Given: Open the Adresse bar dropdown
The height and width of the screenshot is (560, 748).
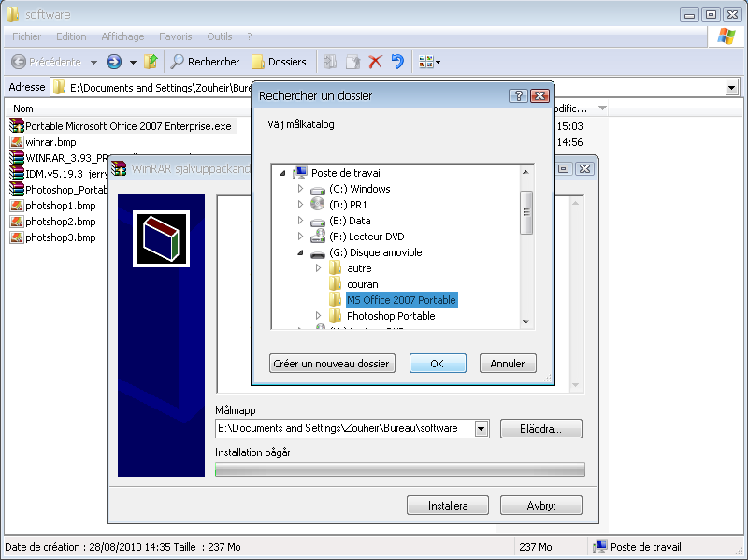Looking at the screenshot, I should pyautogui.click(x=732, y=87).
